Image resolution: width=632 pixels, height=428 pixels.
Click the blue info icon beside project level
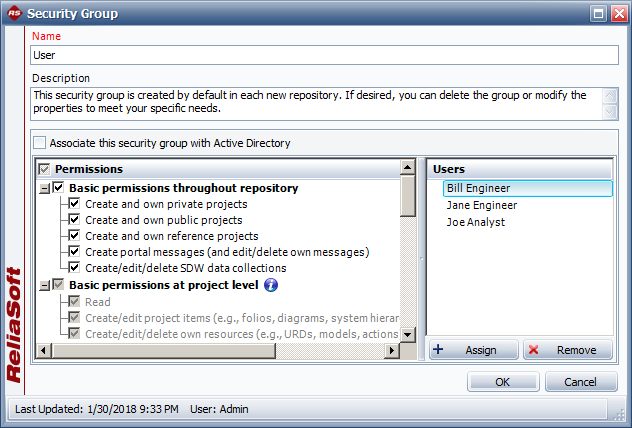click(270, 285)
